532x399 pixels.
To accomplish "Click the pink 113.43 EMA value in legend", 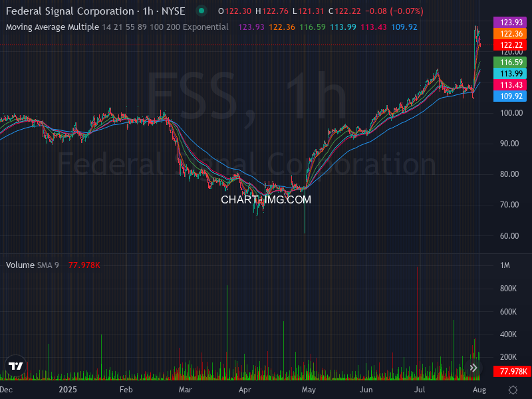I will (x=374, y=27).
